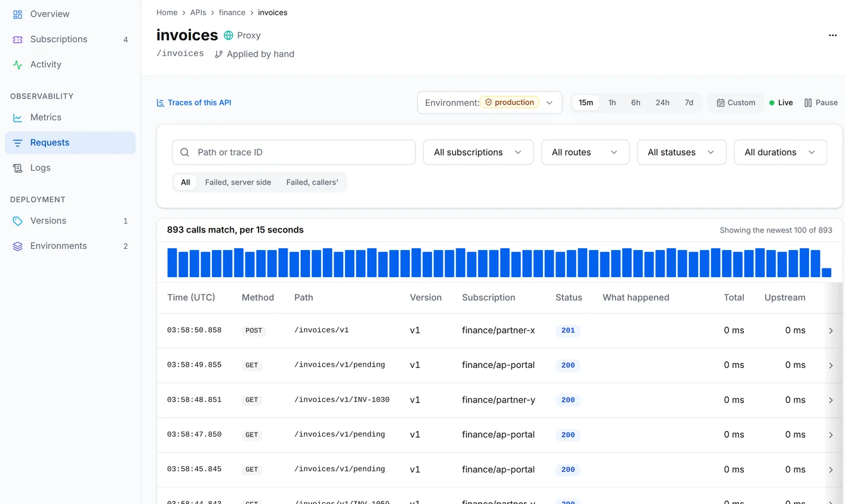
Task: Select the 6h time range
Action: [x=636, y=103]
